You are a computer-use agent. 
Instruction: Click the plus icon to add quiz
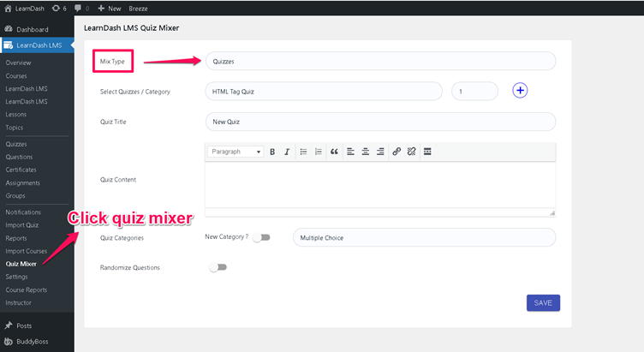click(520, 91)
